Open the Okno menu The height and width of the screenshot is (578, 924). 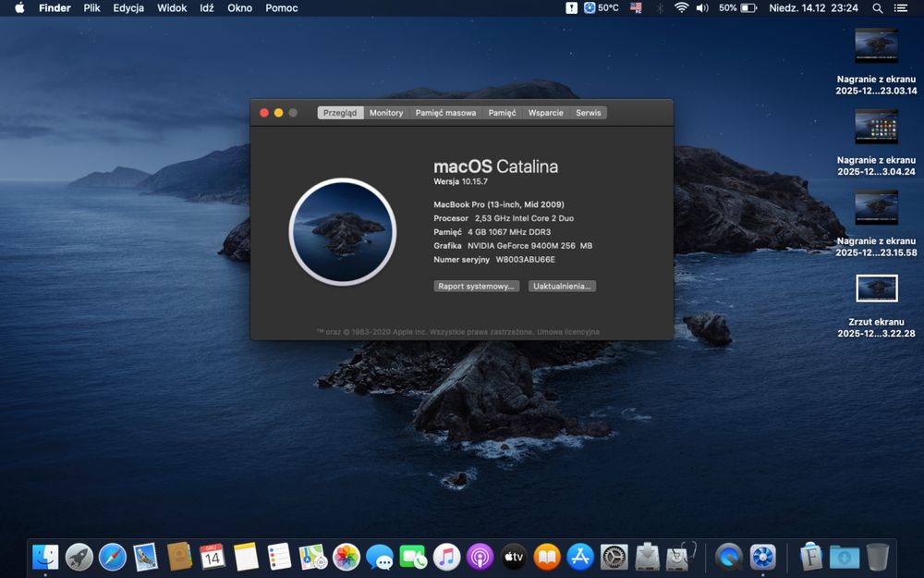[240, 7]
